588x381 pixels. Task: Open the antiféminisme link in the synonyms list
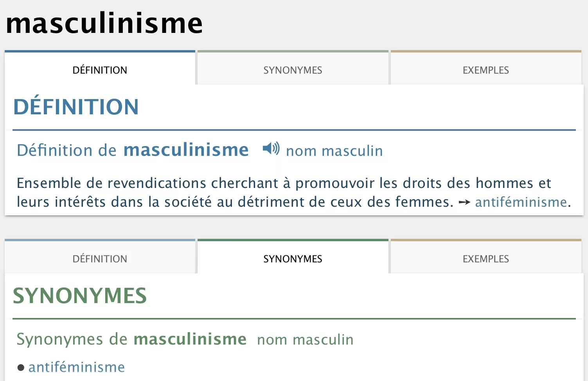(77, 367)
